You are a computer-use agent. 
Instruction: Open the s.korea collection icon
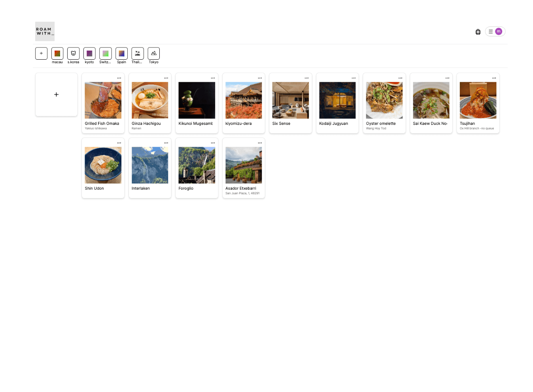pos(74,53)
